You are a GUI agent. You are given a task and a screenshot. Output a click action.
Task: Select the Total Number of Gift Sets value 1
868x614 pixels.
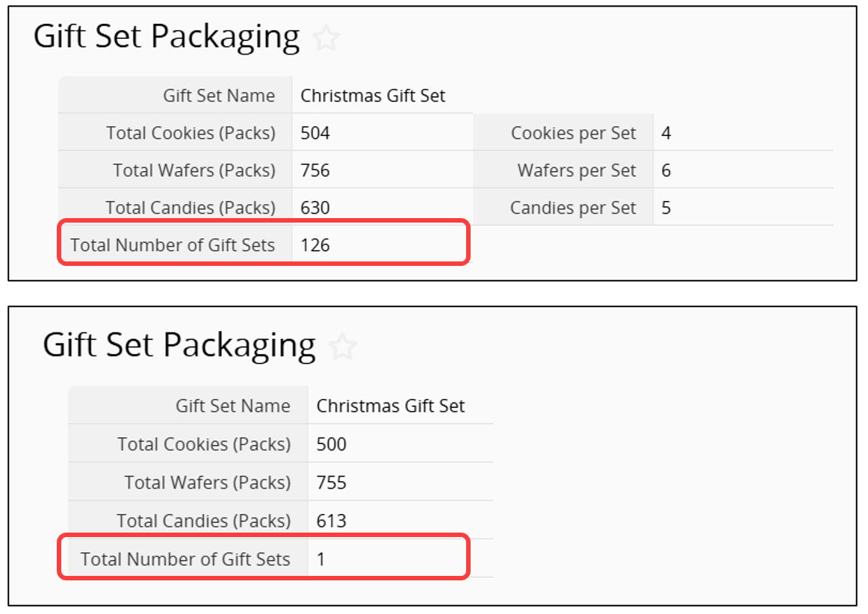coord(321,559)
